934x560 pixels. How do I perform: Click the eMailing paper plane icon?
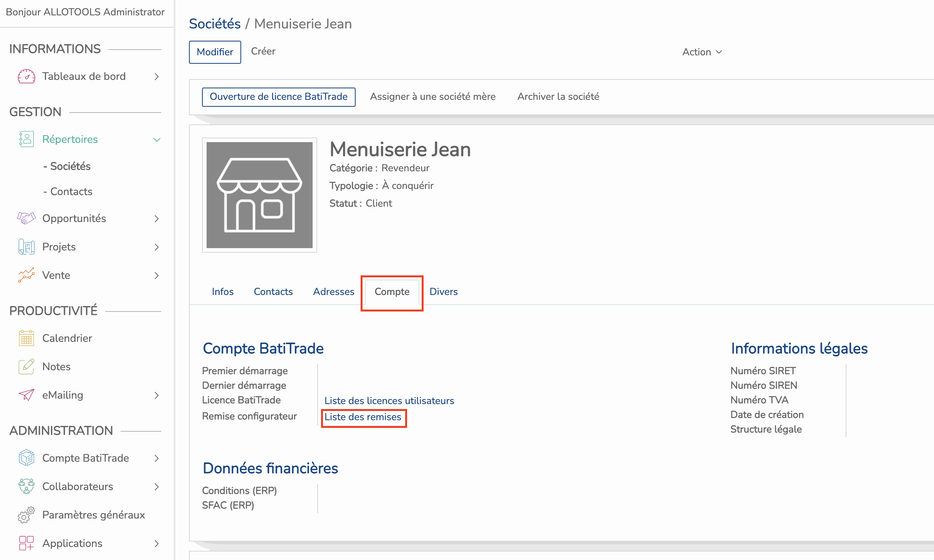coord(26,395)
